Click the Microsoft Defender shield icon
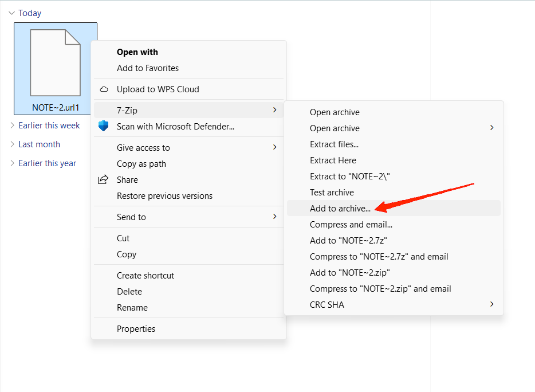Image resolution: width=535 pixels, height=392 pixels. pos(103,126)
